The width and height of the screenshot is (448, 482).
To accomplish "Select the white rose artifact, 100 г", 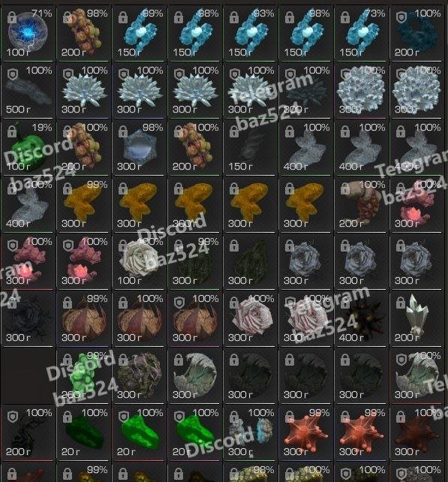I will pos(140,261).
